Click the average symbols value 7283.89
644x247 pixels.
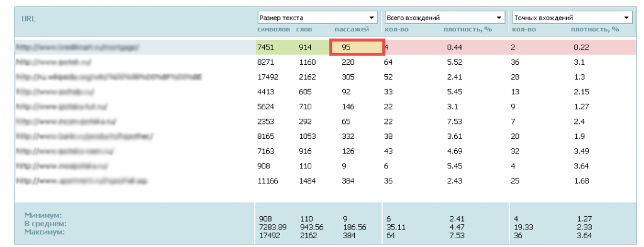point(273,226)
